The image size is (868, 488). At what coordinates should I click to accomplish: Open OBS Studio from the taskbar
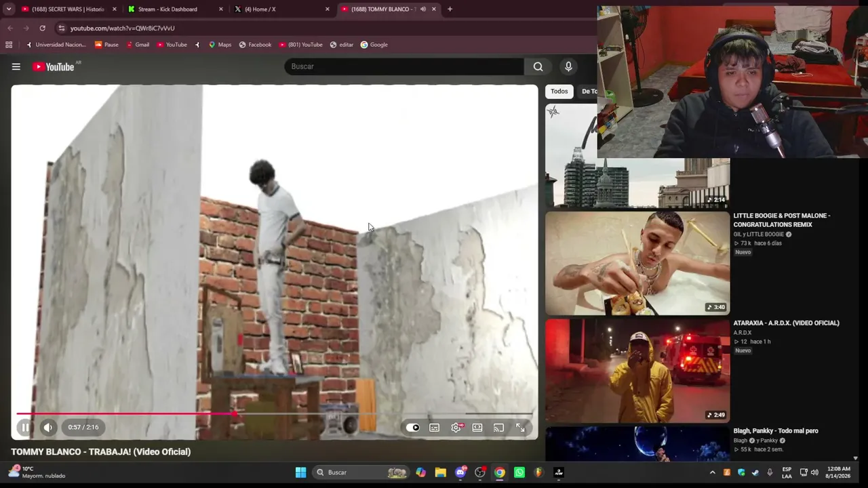(x=480, y=472)
